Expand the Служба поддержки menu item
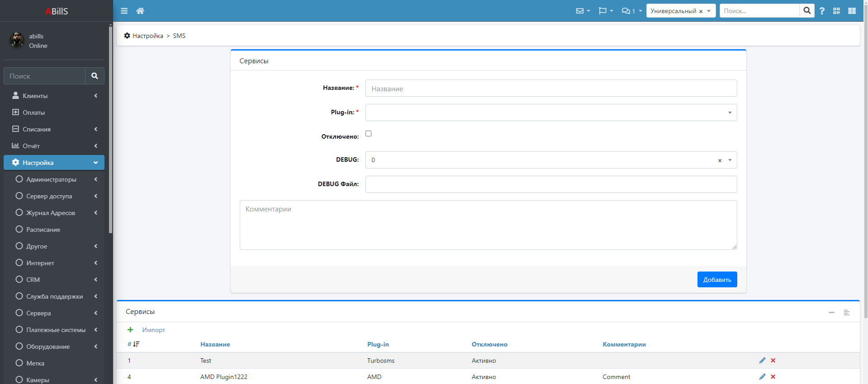This screenshot has width=868, height=384. pyautogui.click(x=54, y=296)
